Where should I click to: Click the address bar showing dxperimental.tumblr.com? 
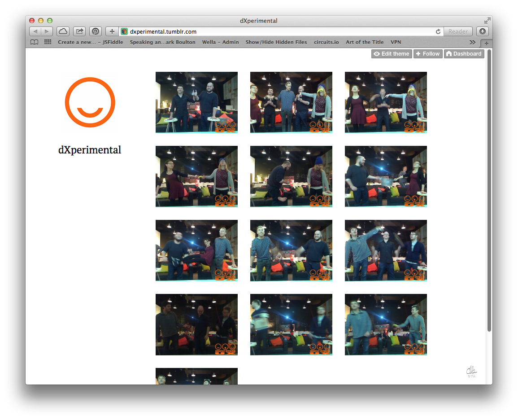278,31
